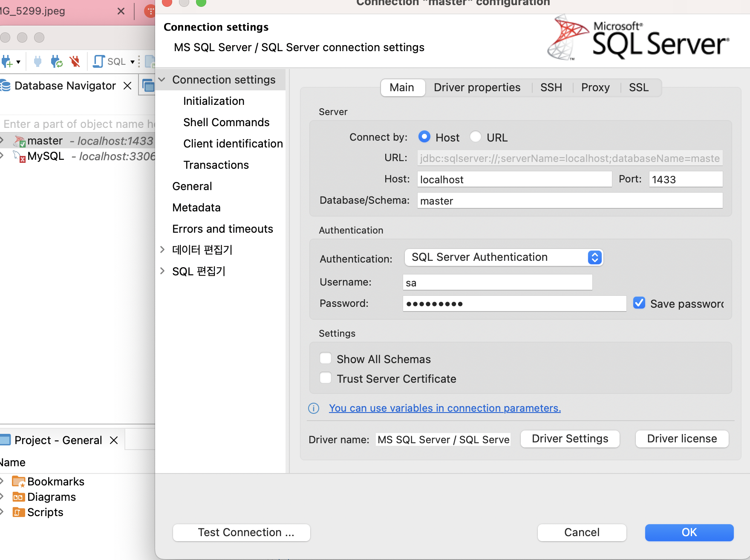This screenshot has height=560, width=750.
Task: Close the Database Navigator tab
Action: 127,86
